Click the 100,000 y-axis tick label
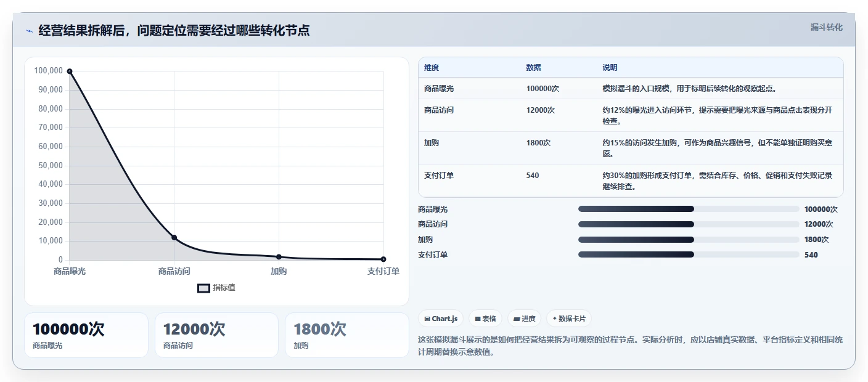 [49, 71]
